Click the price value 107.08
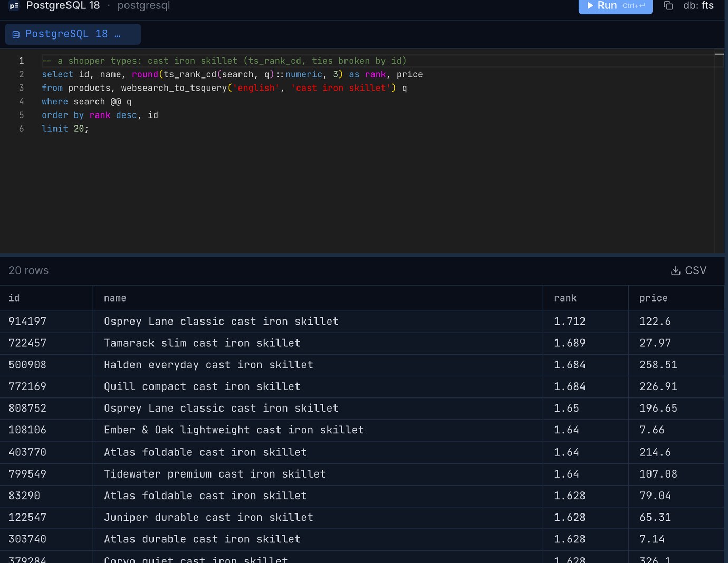The width and height of the screenshot is (728, 563). tap(658, 474)
